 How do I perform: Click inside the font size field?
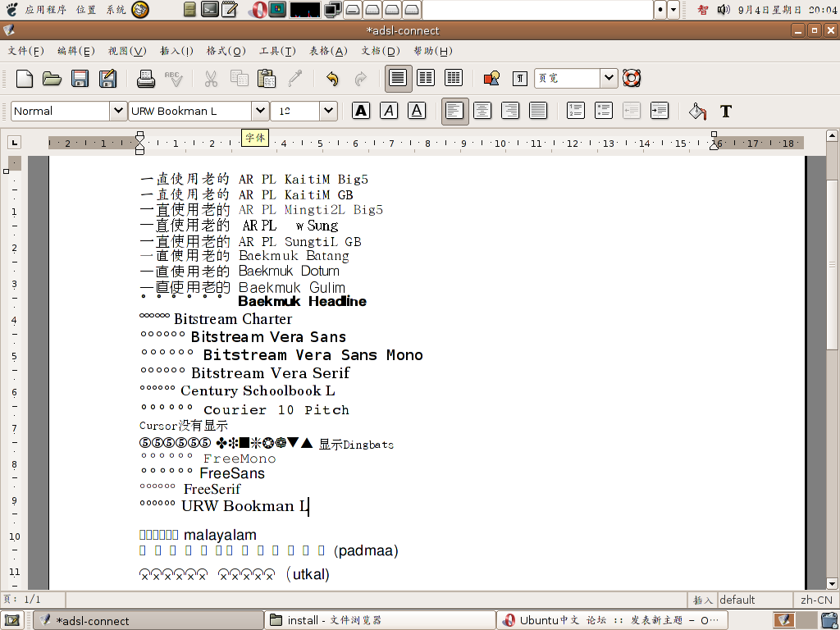[295, 111]
